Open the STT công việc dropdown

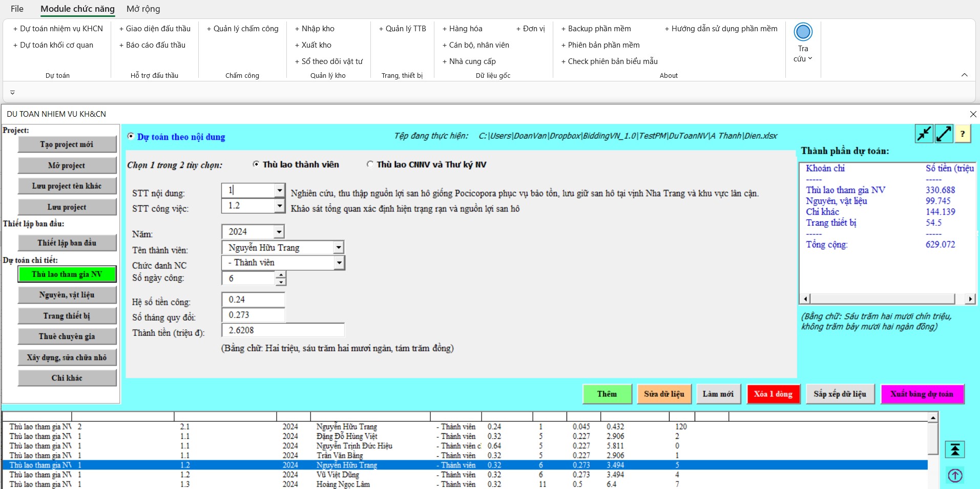[279, 206]
